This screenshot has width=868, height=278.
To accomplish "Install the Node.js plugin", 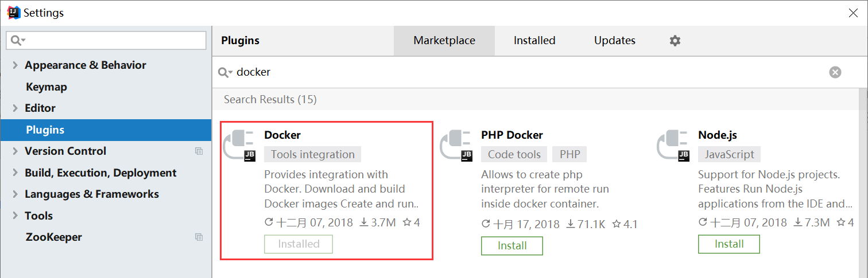I will click(x=728, y=244).
